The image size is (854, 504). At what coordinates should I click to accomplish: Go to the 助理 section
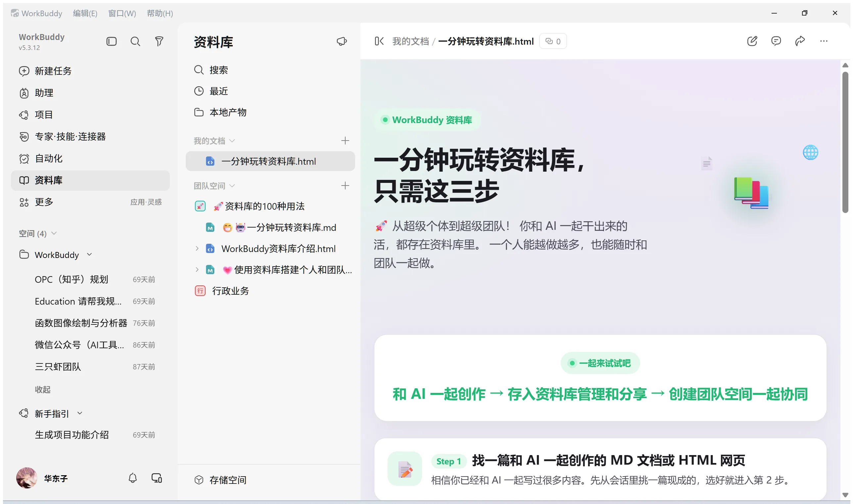point(90,93)
